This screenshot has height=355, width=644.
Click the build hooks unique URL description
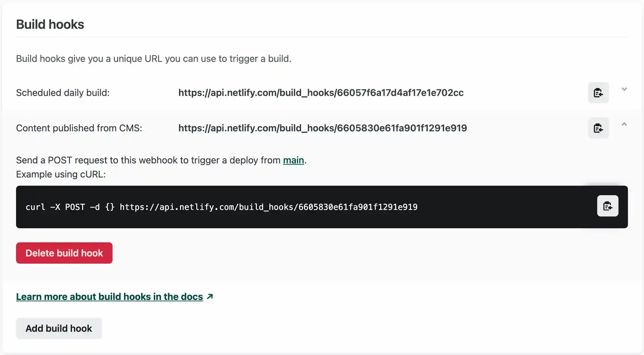click(153, 59)
